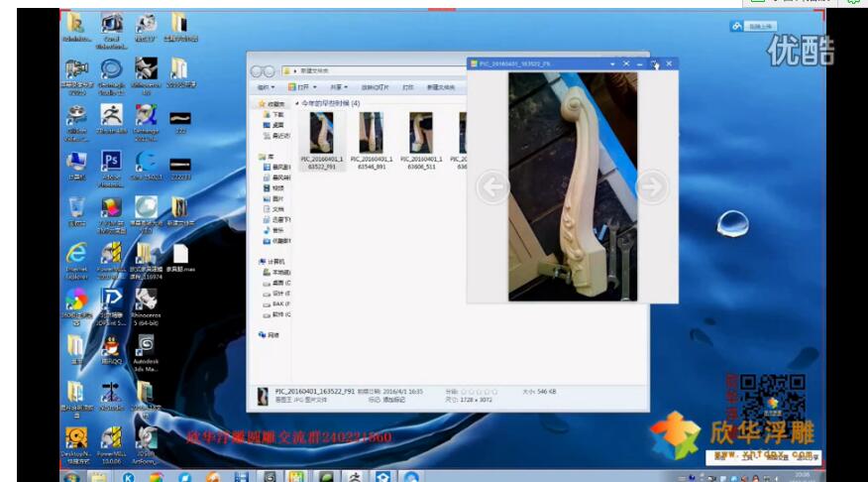This screenshot has width=868, height=482.
Task: Select Pictures (图片) library in sidebar
Action: click(273, 199)
